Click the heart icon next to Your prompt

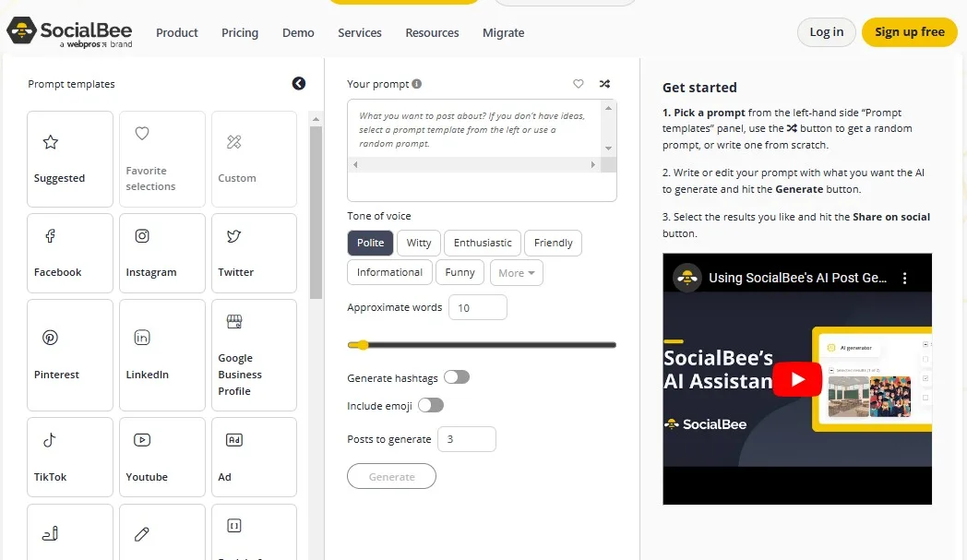[579, 83]
